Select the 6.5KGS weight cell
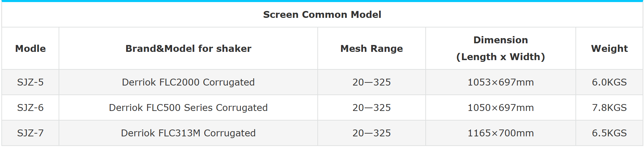 click(609, 133)
